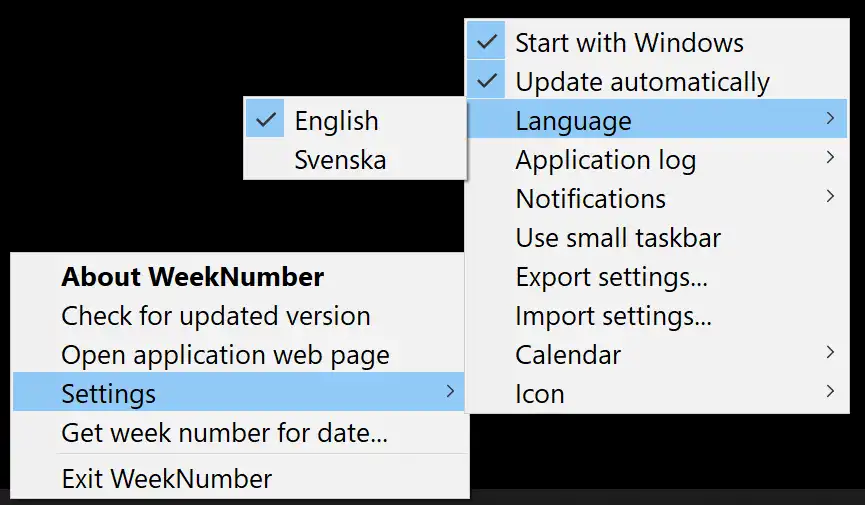865x505 pixels.
Task: Open the Notifications submenu
Action: pyautogui.click(x=591, y=199)
